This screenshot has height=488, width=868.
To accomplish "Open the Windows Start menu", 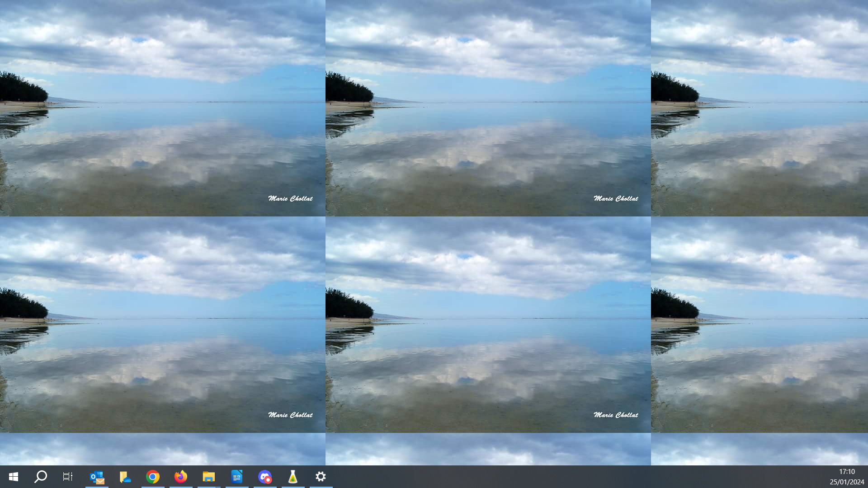I will pos(14,477).
